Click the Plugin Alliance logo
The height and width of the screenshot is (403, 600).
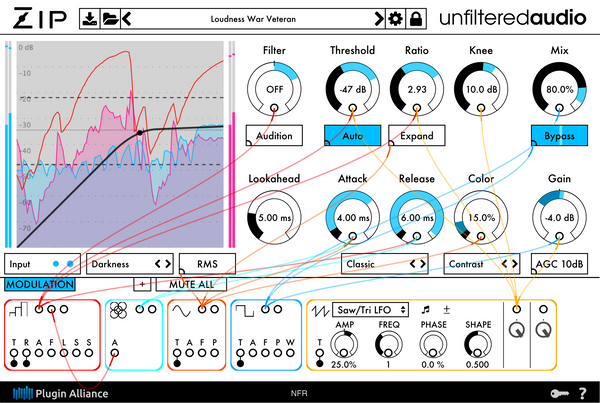[60, 393]
